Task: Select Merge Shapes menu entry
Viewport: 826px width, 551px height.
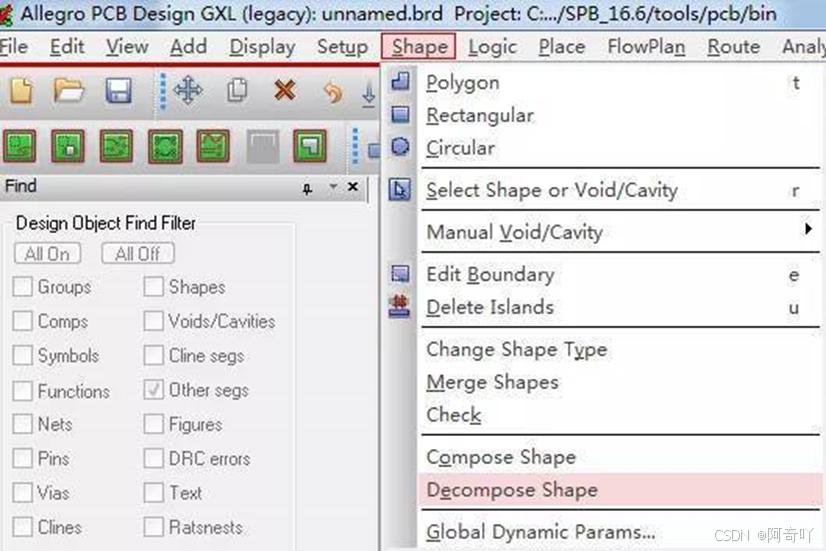Action: [620, 382]
